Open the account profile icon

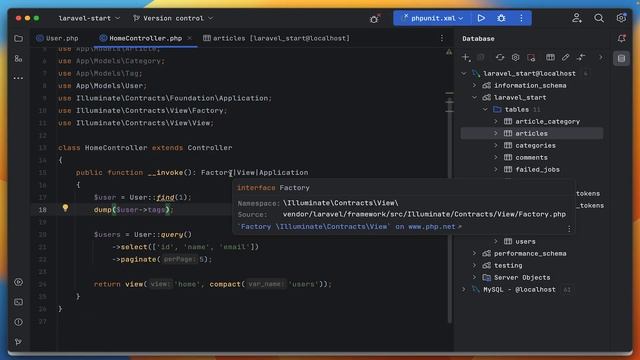tap(577, 18)
